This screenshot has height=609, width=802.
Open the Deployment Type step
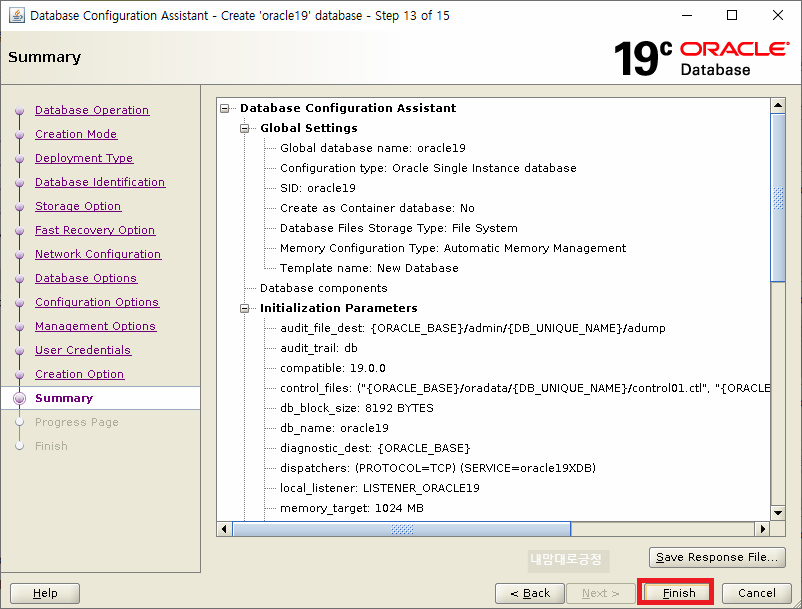pyautogui.click(x=84, y=158)
